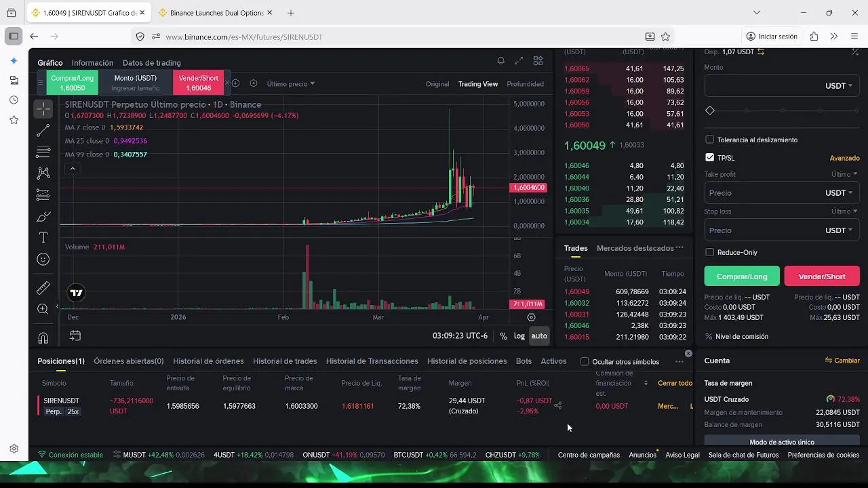Viewport: 868px width, 488px height.
Task: Open the chart price-scale settings gear
Action: (x=531, y=317)
